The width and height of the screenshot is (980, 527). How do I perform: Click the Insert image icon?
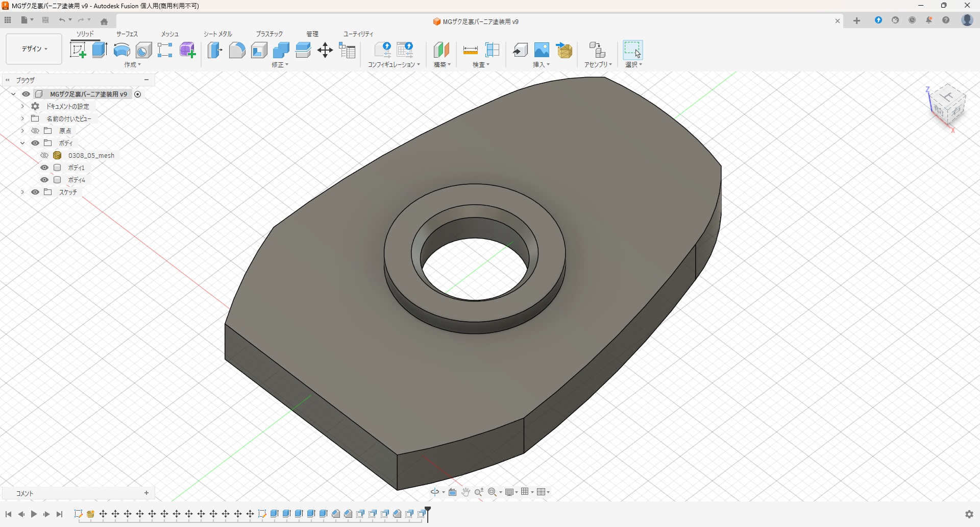pyautogui.click(x=542, y=50)
